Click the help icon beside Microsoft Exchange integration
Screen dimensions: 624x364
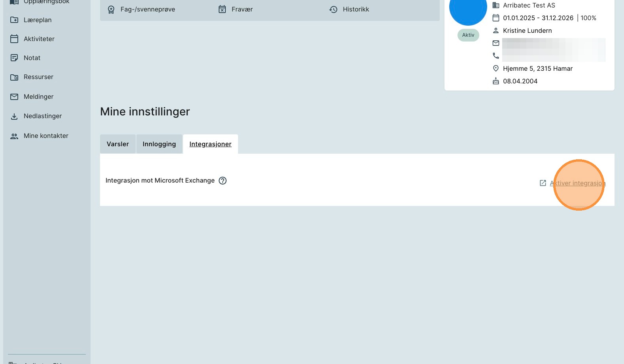pyautogui.click(x=223, y=181)
